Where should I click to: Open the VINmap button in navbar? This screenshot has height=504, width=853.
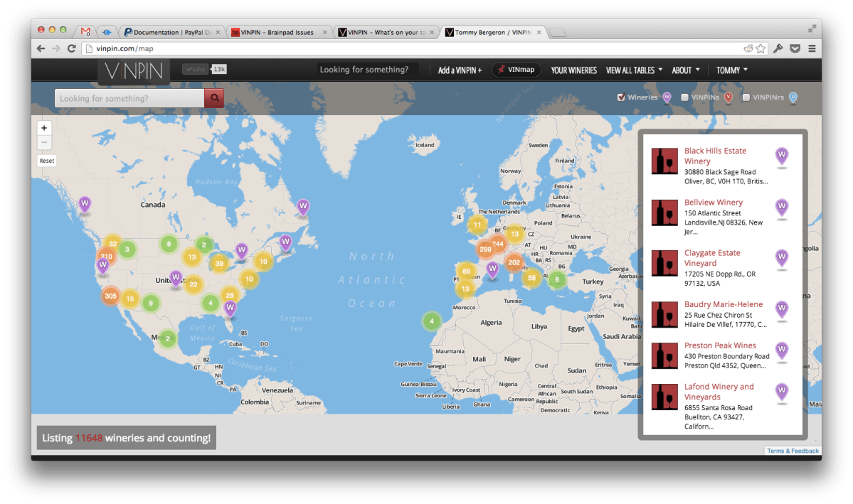click(x=516, y=70)
